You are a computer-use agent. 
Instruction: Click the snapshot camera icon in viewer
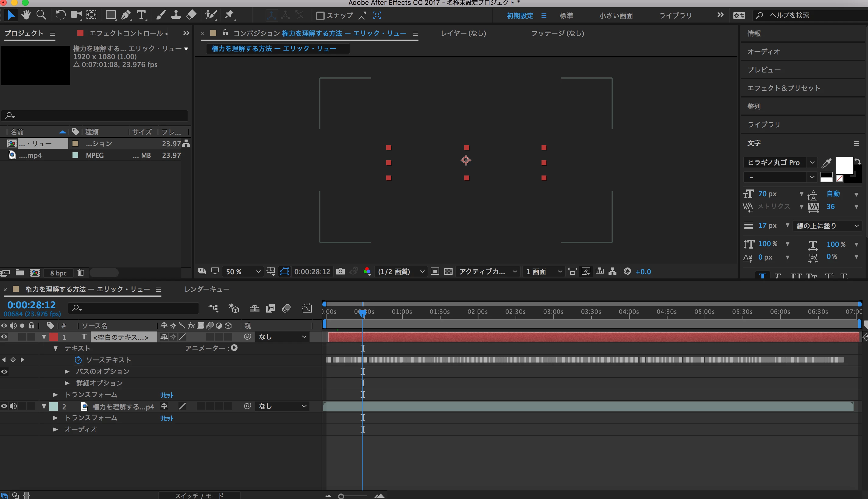click(340, 271)
